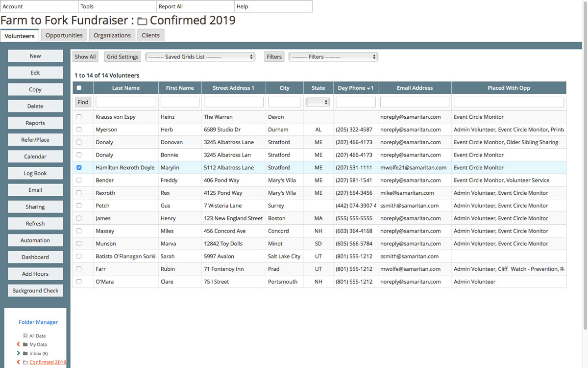Click the Sharing button
588x368 pixels.
point(35,207)
